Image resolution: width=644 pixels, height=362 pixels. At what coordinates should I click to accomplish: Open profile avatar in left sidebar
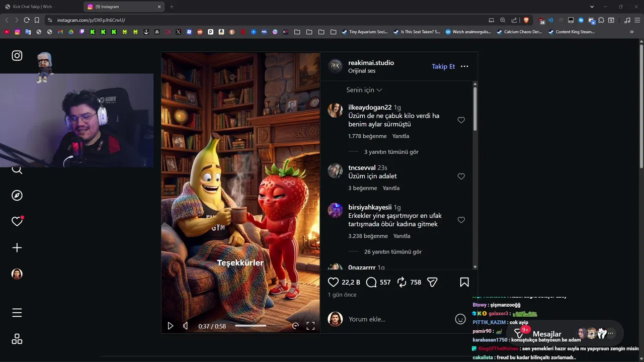[x=17, y=274]
